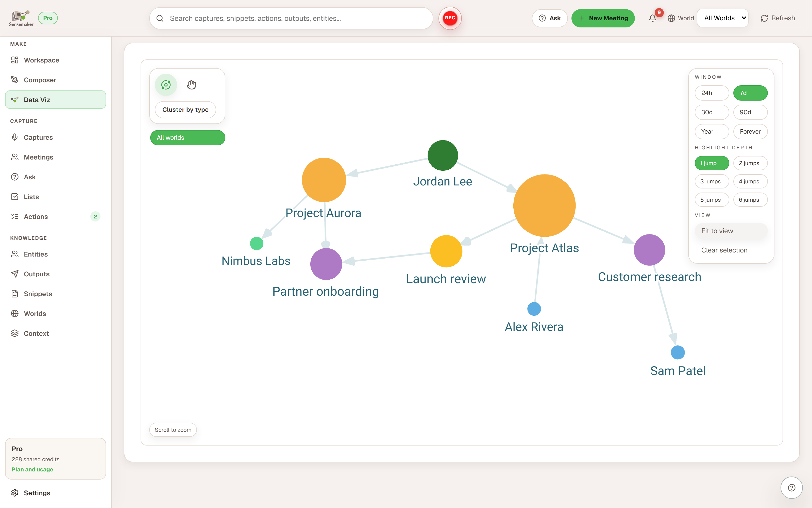
Task: Click the red REC record button
Action: click(450, 18)
